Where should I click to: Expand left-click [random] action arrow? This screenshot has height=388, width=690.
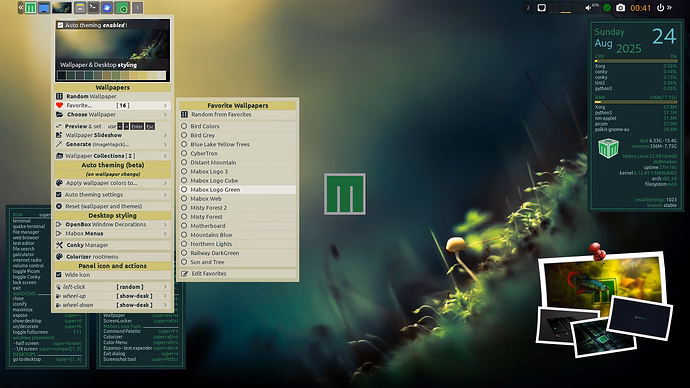click(x=165, y=287)
